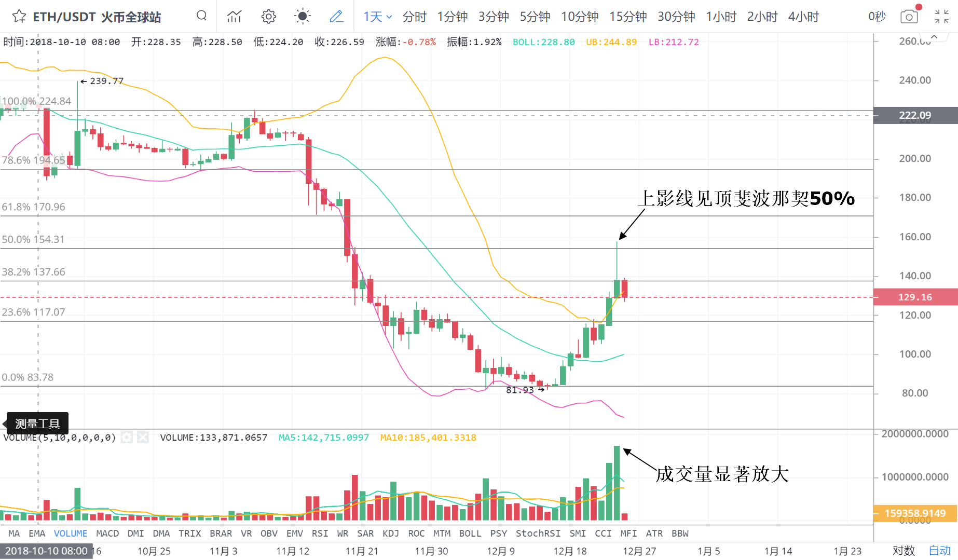958x560 pixels.
Task: Select the MA indicator
Action: coord(14,533)
